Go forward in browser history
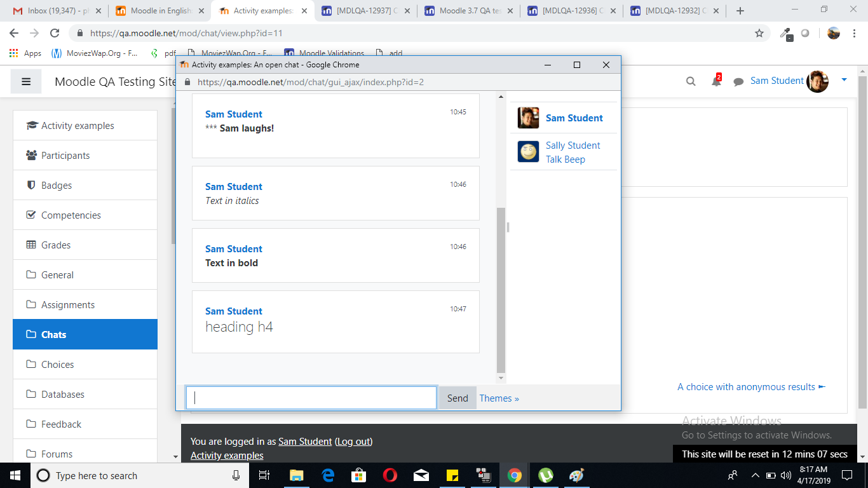868x488 pixels. tap(34, 33)
